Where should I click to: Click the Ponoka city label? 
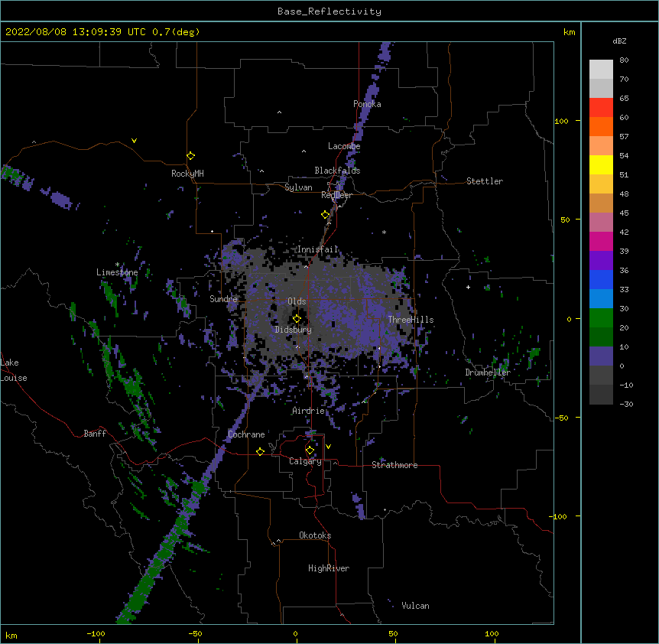point(367,104)
